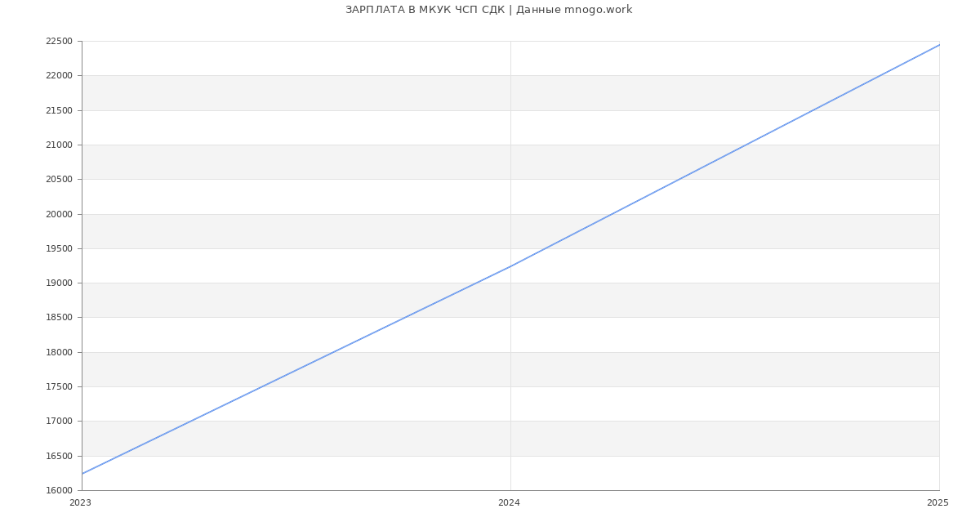The image size is (980, 531).
Task: Click the chart title mentioning mnogo.work
Action: [488, 10]
